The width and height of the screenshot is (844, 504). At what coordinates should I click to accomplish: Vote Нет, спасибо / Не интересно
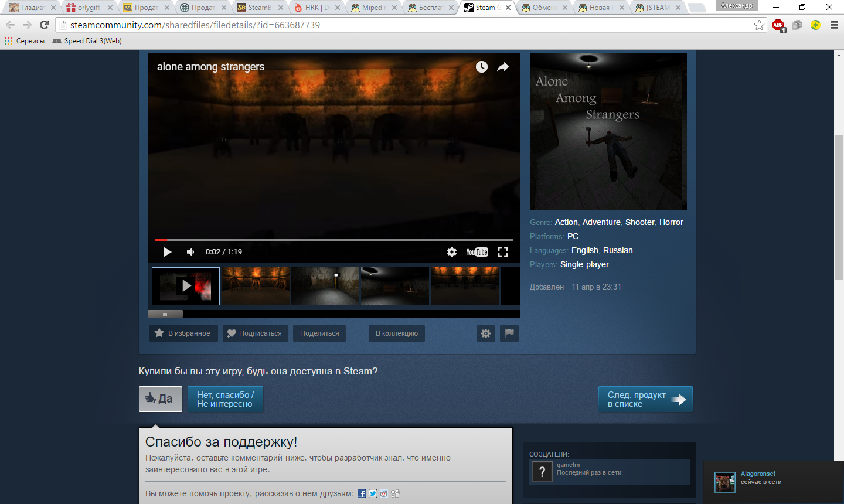(x=225, y=399)
